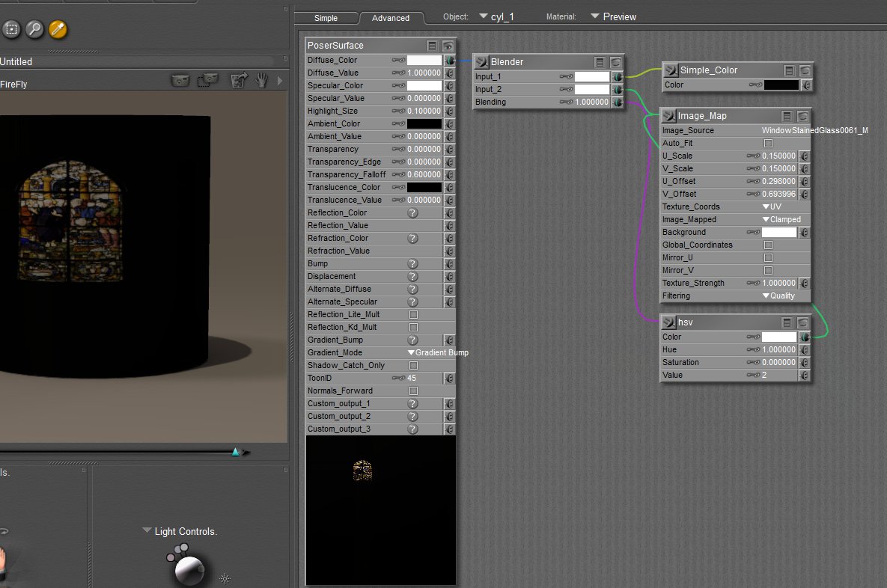
Task: Select the eyedropper material picker tool
Action: [57, 29]
